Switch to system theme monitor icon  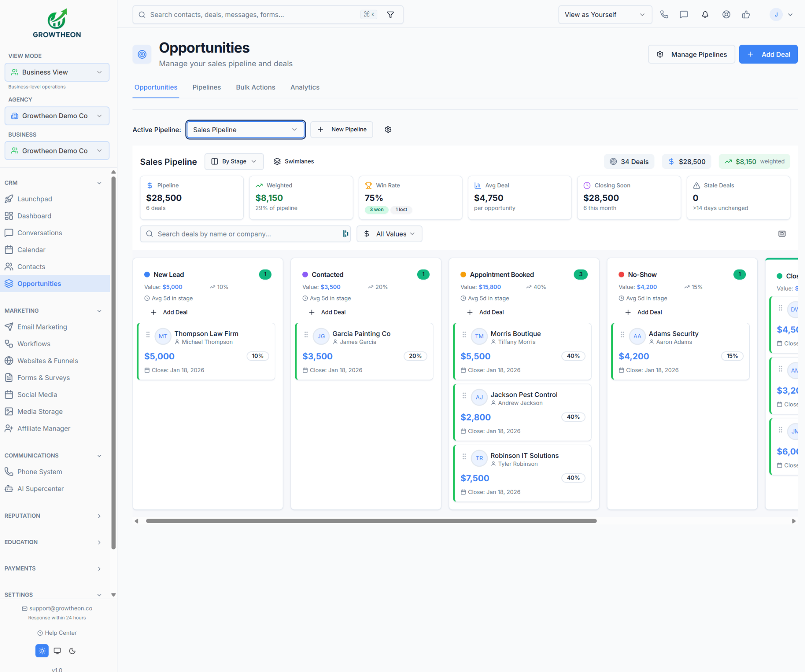coord(57,651)
